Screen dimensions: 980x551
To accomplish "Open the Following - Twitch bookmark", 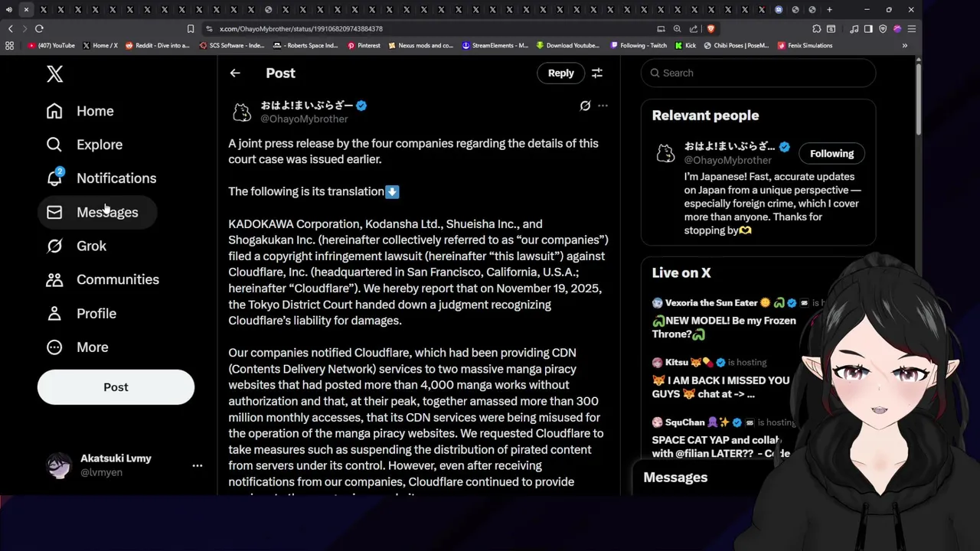I will click(x=639, y=45).
